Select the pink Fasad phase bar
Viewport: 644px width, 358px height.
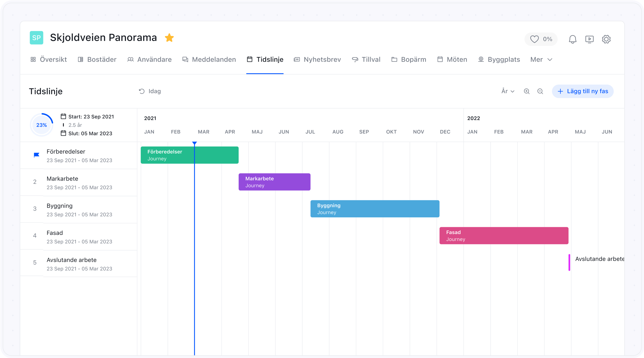(x=504, y=236)
